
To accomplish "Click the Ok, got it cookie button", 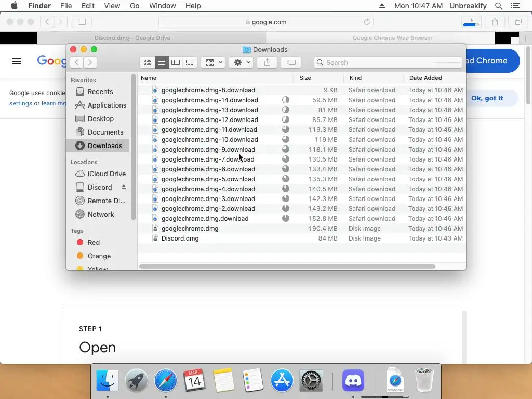I will (x=487, y=98).
